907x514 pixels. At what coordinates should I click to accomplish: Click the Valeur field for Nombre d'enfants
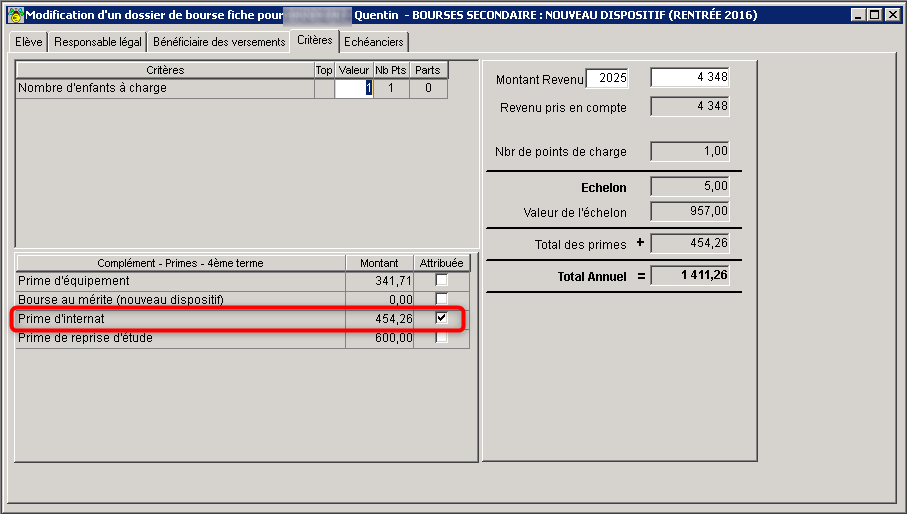pyautogui.click(x=353, y=88)
